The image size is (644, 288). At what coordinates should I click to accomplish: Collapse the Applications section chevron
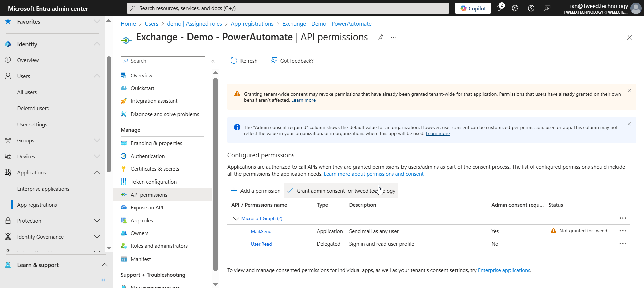point(97,172)
